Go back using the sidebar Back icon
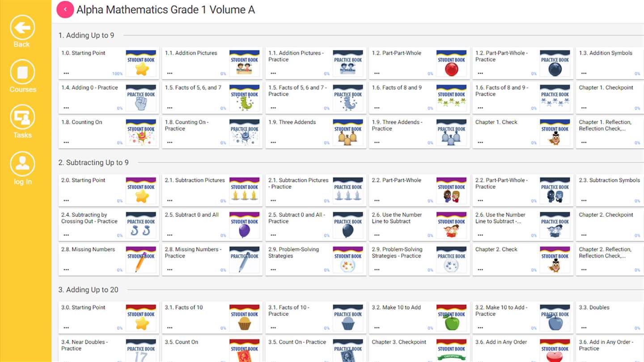Viewport: 644px width, 362px height. [22, 28]
